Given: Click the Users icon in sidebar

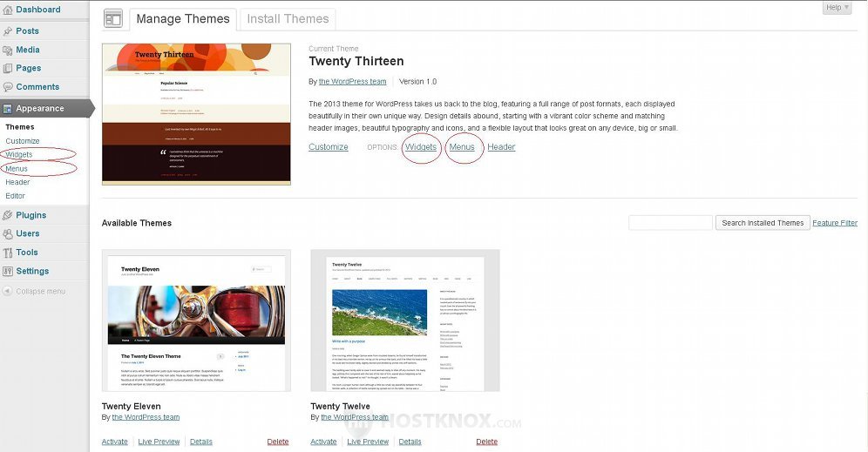Looking at the screenshot, I should (7, 234).
